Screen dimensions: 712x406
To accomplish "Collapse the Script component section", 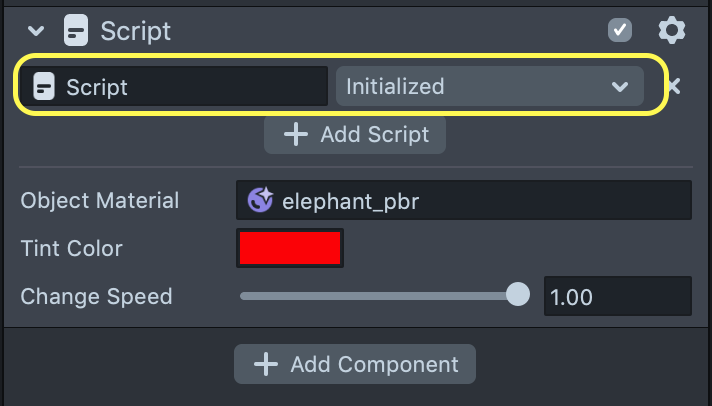I will click(36, 31).
